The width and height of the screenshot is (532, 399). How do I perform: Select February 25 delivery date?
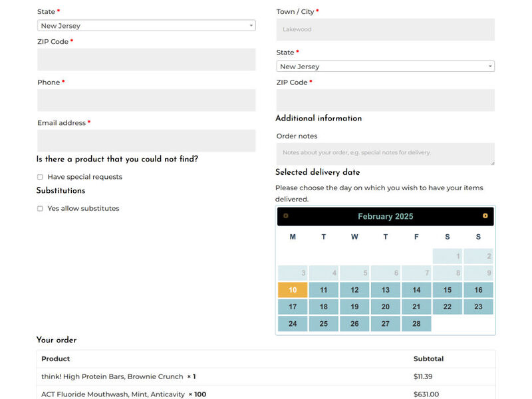tap(324, 324)
